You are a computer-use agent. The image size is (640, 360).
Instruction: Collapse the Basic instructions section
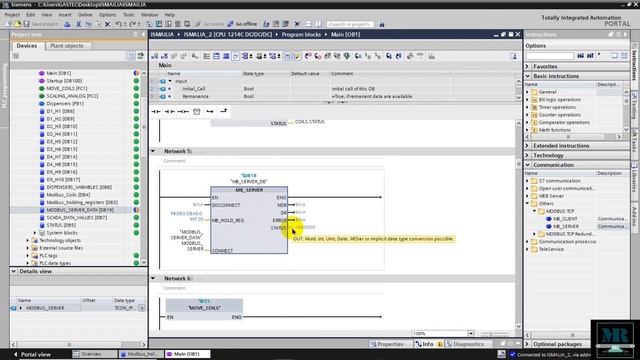point(528,76)
